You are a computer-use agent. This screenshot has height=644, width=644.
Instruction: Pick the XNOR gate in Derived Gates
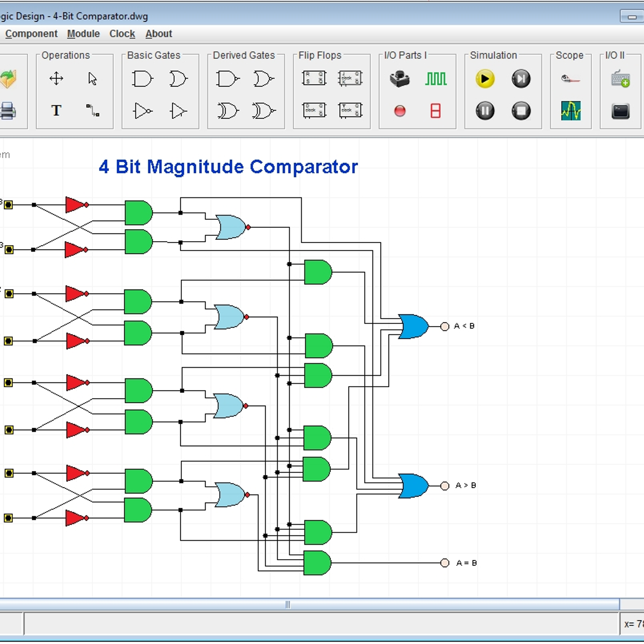(x=264, y=111)
